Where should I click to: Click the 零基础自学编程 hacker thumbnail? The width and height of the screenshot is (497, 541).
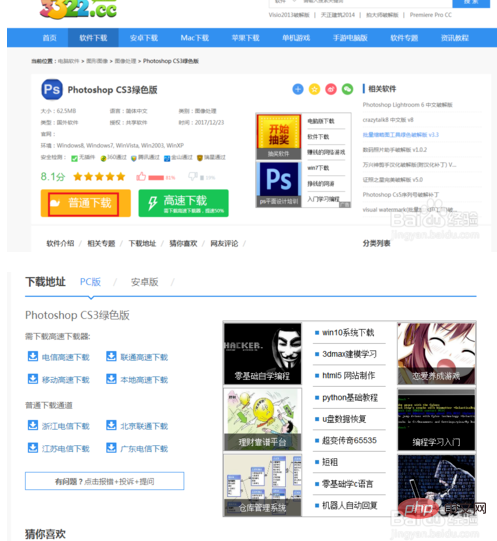point(263,354)
